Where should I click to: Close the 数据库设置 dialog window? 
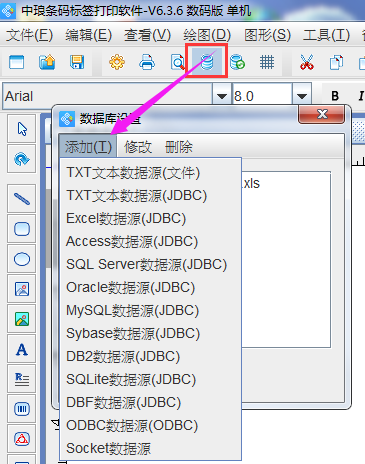[321, 114]
